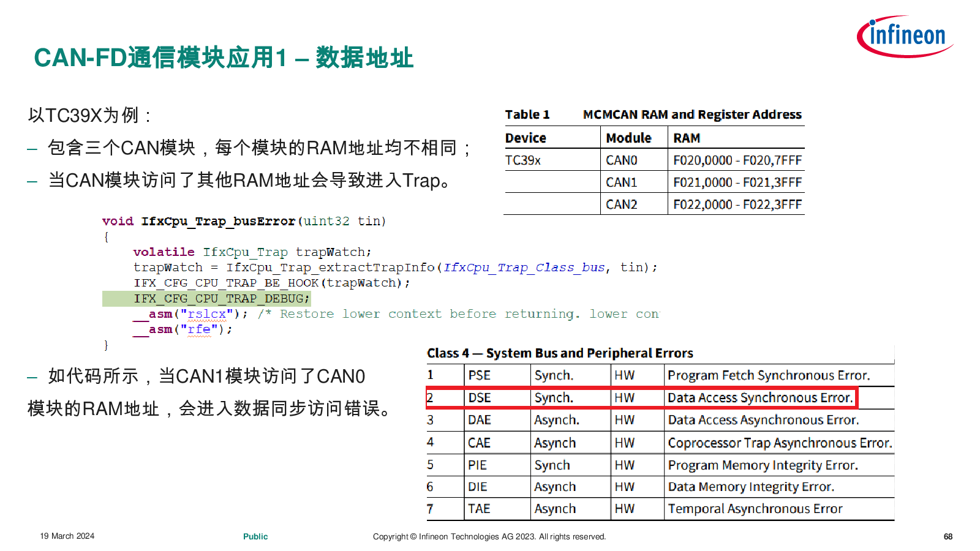Click the bullet '当CAN模块访问了其他RAM地址会导致进入Trap。'
This screenshot has height=551, width=980.
250,180
